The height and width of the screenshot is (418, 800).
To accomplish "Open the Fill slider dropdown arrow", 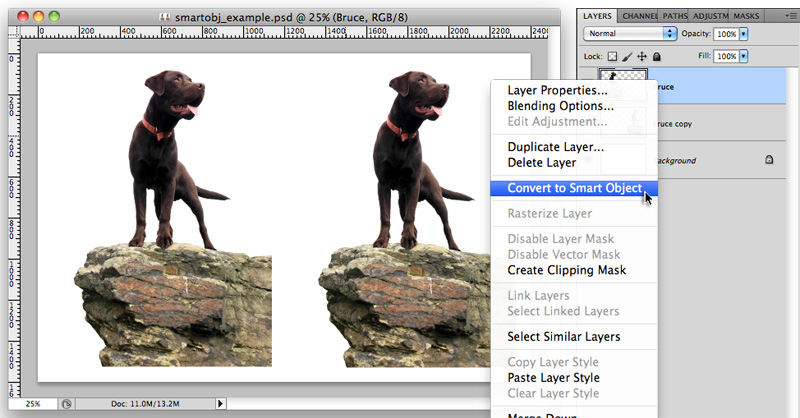I will click(743, 57).
